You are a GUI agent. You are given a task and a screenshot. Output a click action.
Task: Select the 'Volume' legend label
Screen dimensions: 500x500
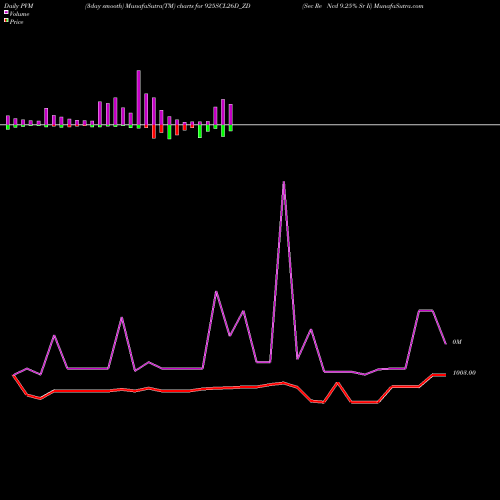point(19,14)
